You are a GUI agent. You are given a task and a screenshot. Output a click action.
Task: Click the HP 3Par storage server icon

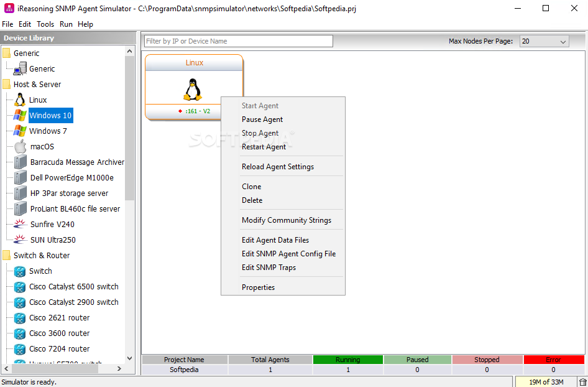click(21, 193)
